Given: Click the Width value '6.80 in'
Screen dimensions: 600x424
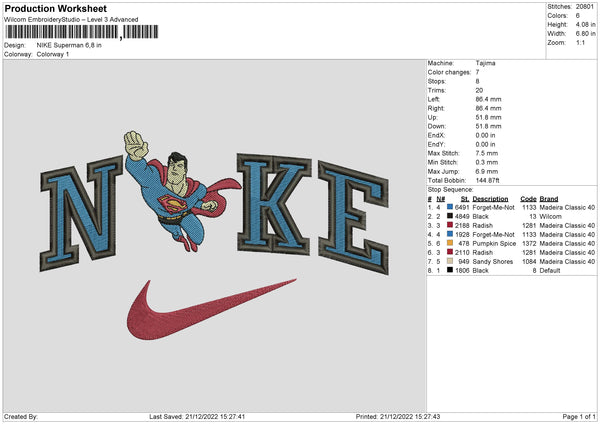Looking at the screenshot, I should tap(585, 34).
